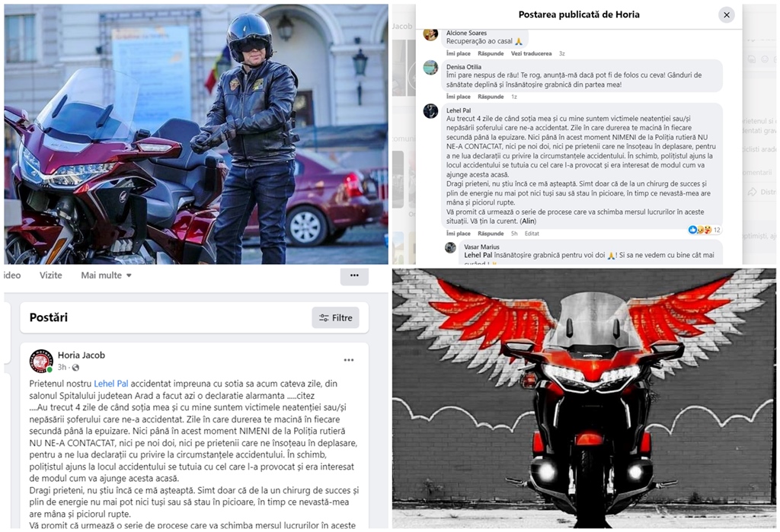Click Denisa Otilia commenter avatar
This screenshot has height=532, width=780.
click(431, 67)
